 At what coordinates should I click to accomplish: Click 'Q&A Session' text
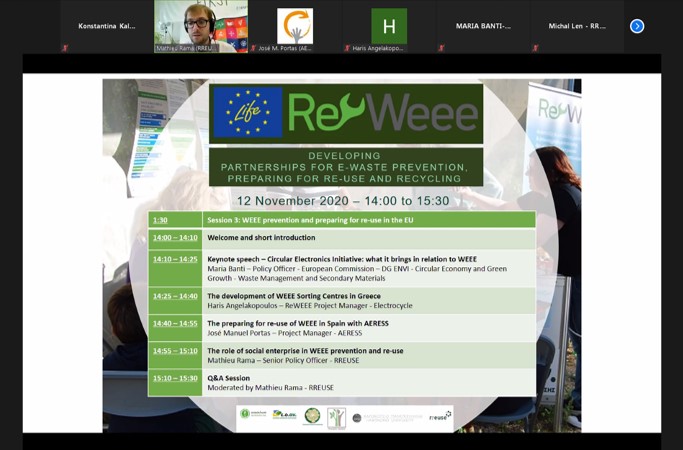point(228,378)
